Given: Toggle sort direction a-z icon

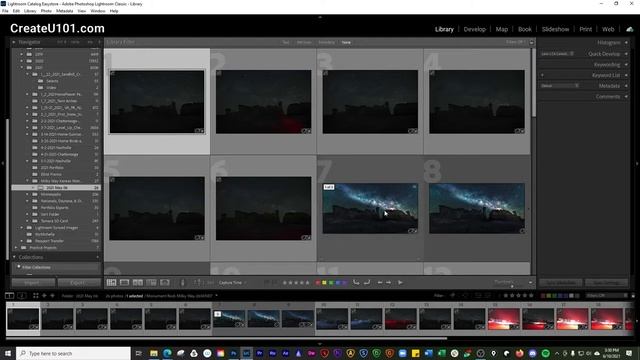Looking at the screenshot, I should [x=198, y=282].
